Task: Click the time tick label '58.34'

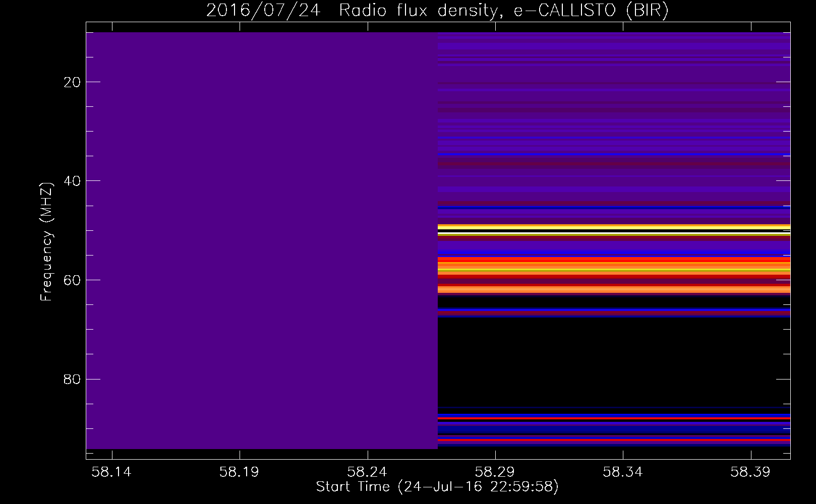Action: tap(623, 472)
